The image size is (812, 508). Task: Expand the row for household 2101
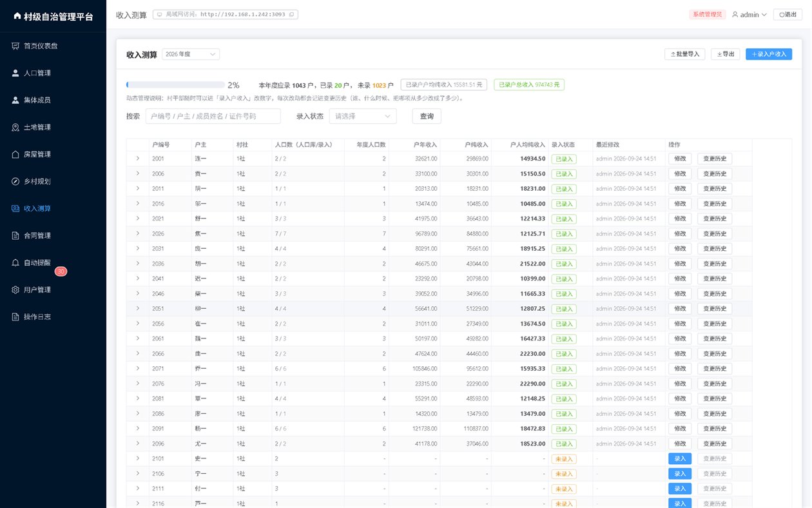click(x=137, y=458)
